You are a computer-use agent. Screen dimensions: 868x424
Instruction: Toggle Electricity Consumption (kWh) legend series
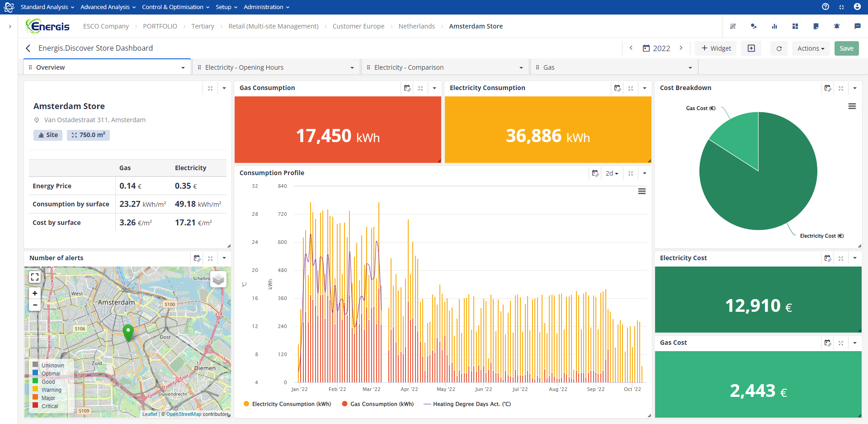click(287, 404)
